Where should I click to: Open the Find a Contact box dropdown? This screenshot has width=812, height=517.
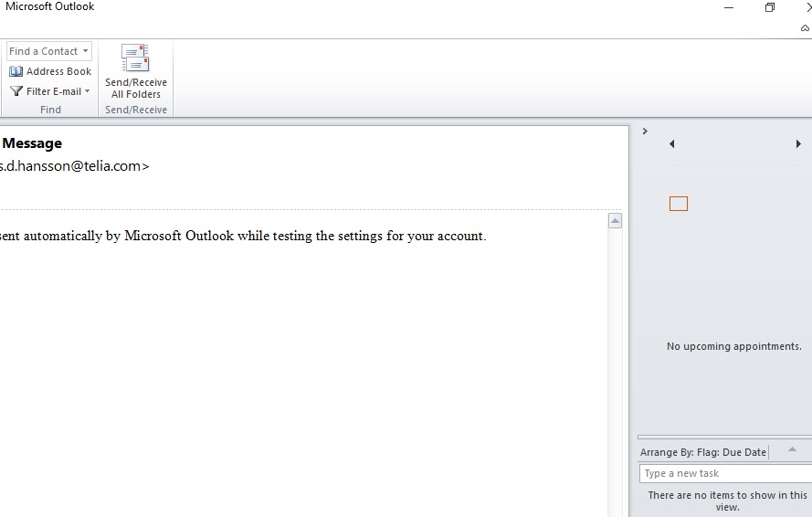(x=86, y=51)
